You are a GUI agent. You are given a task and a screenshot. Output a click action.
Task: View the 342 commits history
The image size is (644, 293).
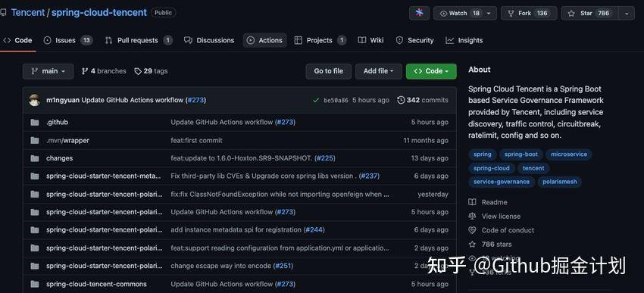(423, 100)
